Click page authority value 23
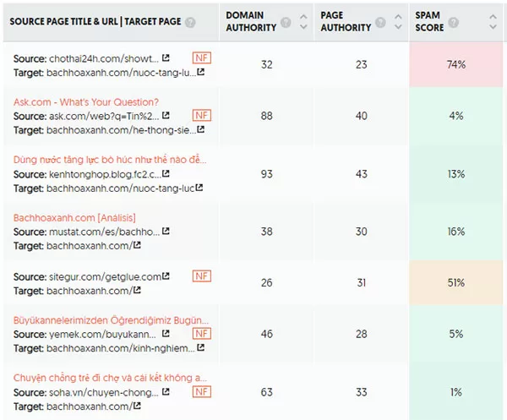 [x=362, y=65]
